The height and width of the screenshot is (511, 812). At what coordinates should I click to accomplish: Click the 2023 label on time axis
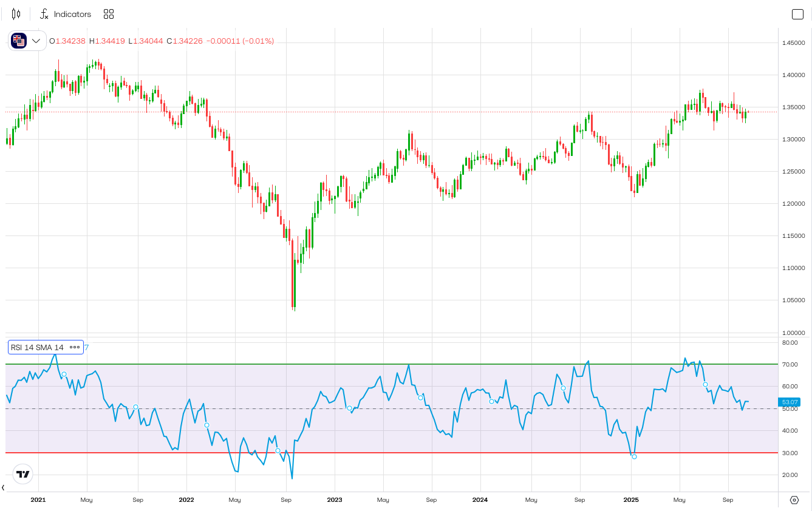[x=335, y=500]
